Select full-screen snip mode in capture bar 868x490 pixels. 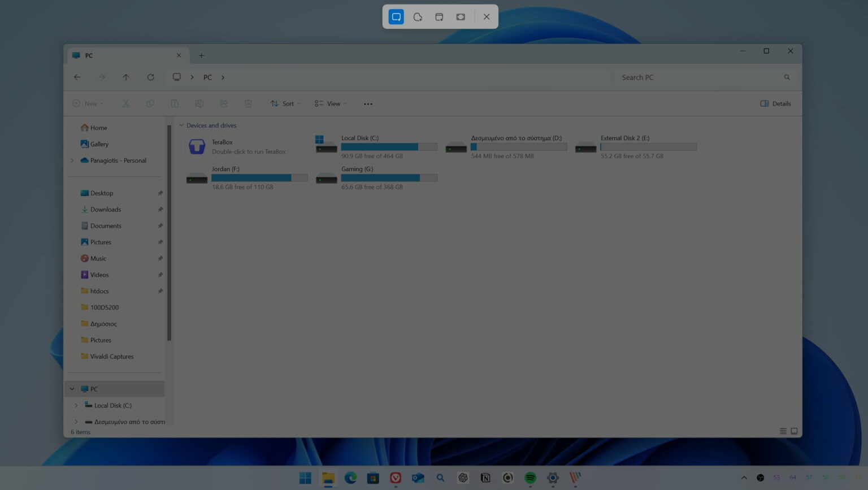coord(460,17)
